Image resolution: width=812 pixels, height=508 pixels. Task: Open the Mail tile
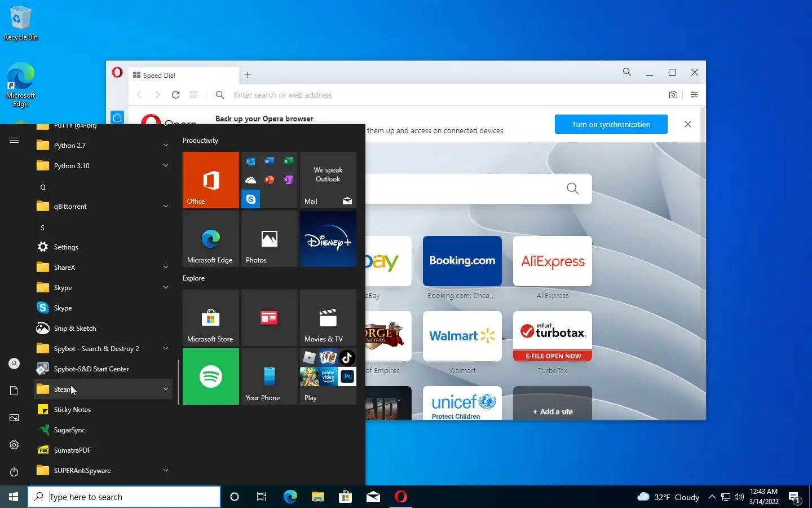(328, 180)
